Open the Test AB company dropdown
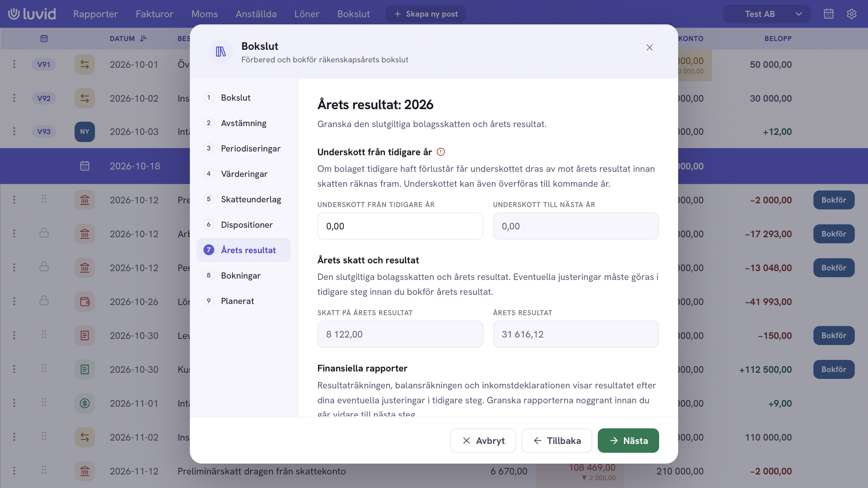Image resolution: width=868 pixels, height=488 pixels. tap(767, 14)
